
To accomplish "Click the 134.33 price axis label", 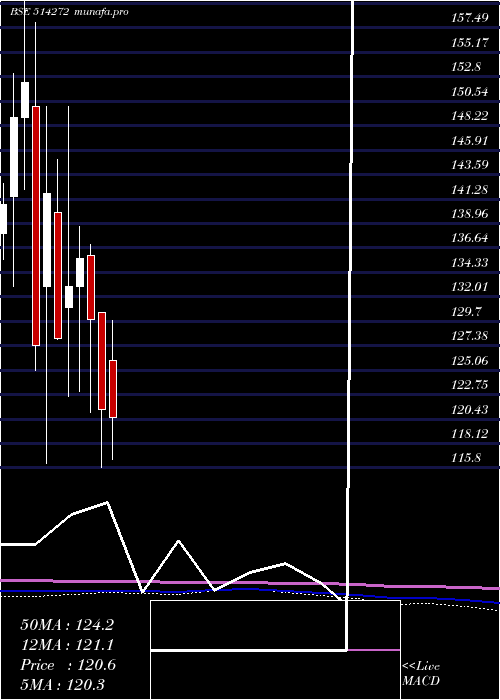I will point(470,262).
